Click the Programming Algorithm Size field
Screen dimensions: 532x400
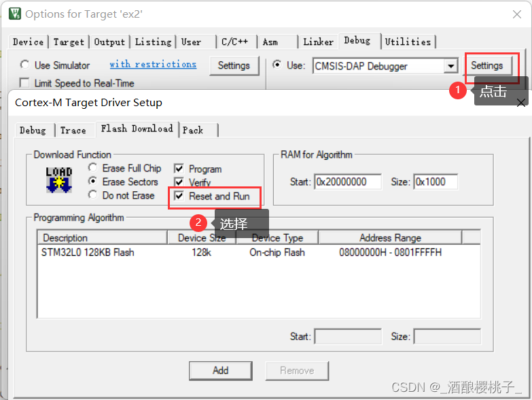coord(447,337)
